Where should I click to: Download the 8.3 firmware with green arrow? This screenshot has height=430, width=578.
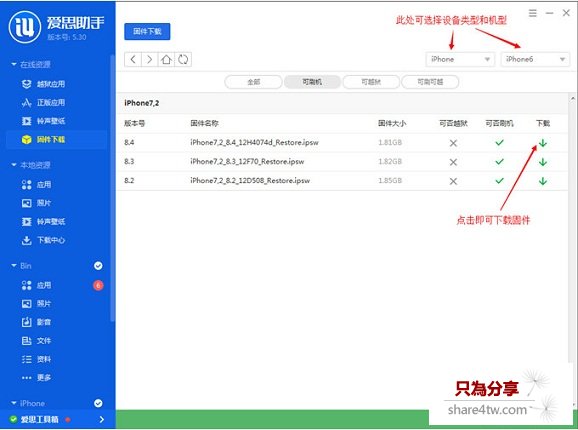pos(543,162)
